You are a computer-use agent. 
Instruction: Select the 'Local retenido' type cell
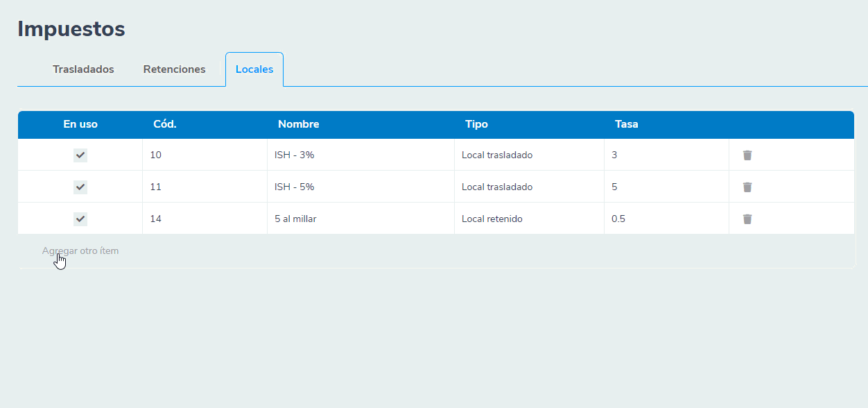528,219
